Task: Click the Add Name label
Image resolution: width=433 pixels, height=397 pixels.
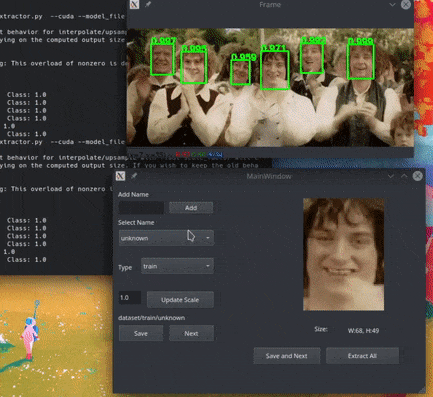Action: click(x=133, y=194)
